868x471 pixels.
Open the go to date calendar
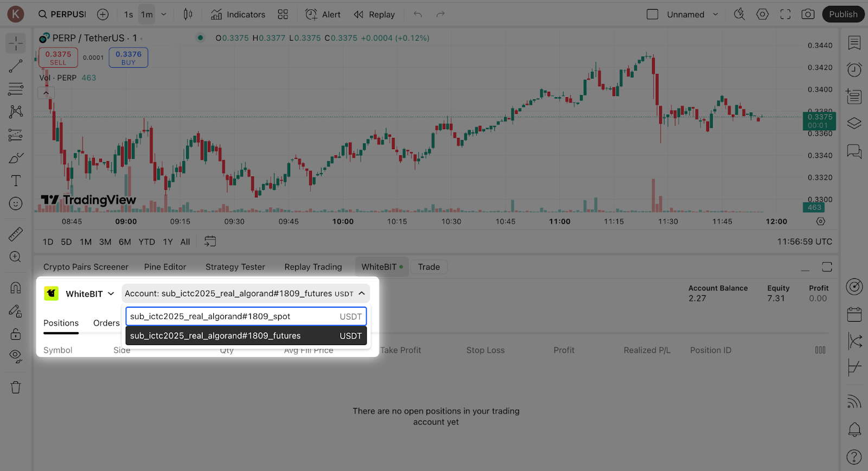pos(210,241)
